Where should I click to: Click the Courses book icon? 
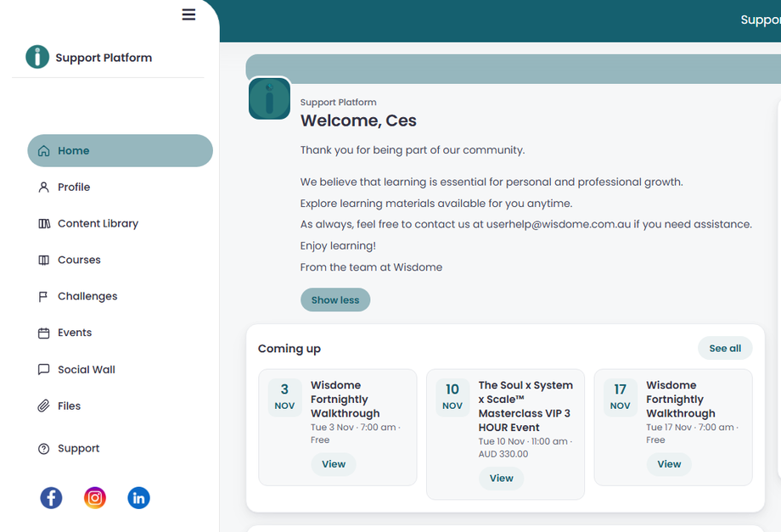point(44,260)
